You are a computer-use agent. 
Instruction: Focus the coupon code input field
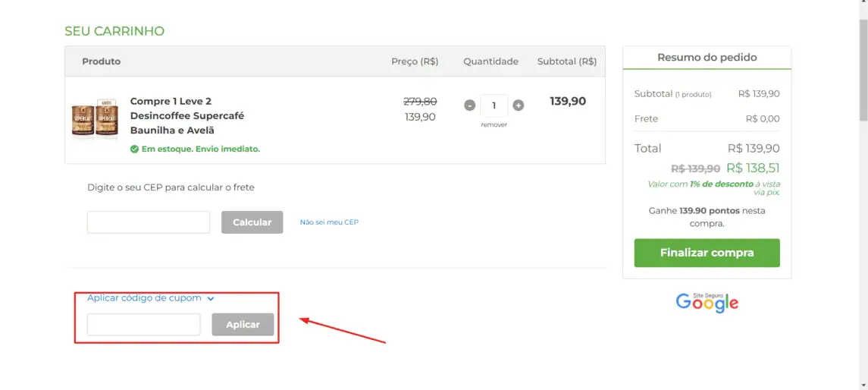click(144, 325)
